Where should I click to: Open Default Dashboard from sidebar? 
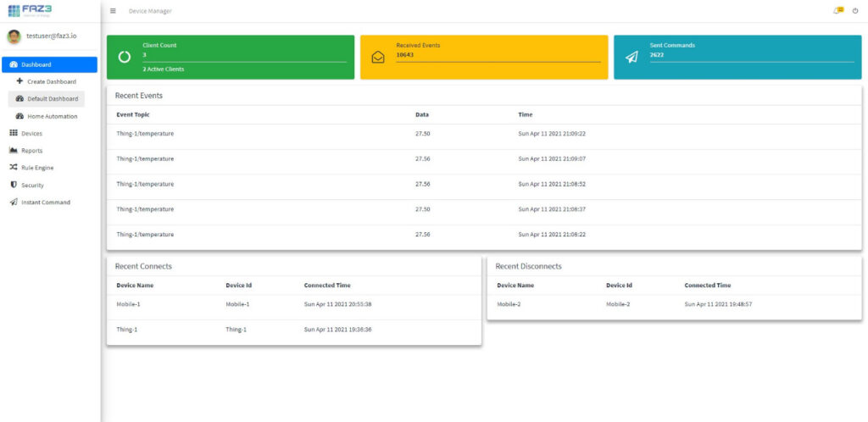52,99
